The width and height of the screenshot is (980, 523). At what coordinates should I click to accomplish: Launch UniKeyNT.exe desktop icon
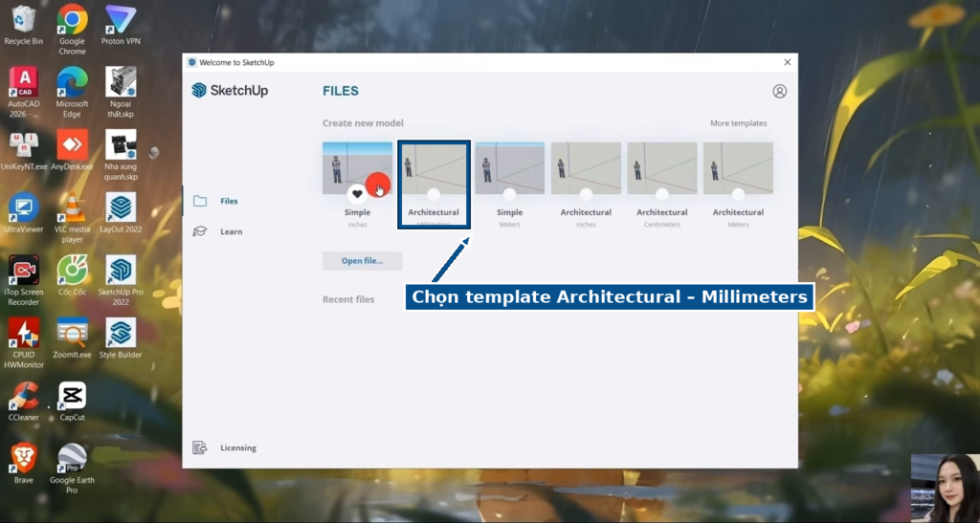click(x=24, y=150)
